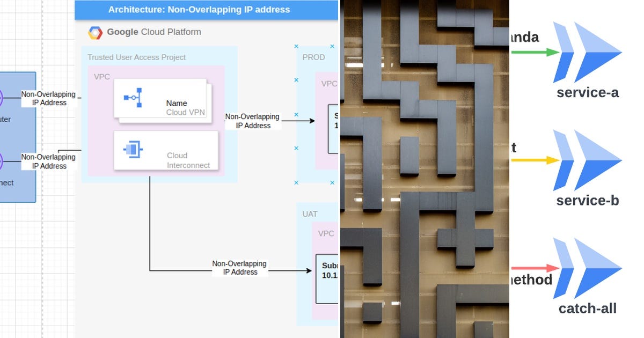Click the Google Cloud Platform logo icon
The image size is (644, 338).
[x=94, y=32]
